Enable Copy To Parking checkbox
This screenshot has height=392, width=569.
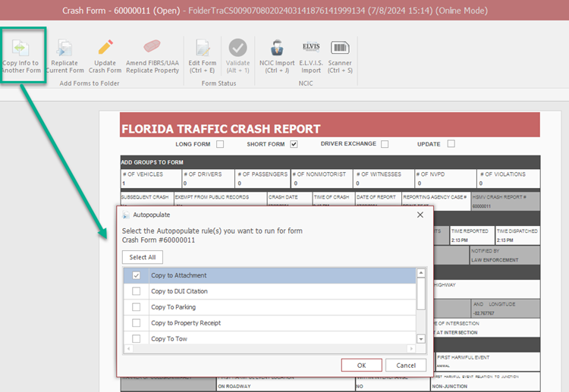coord(137,307)
